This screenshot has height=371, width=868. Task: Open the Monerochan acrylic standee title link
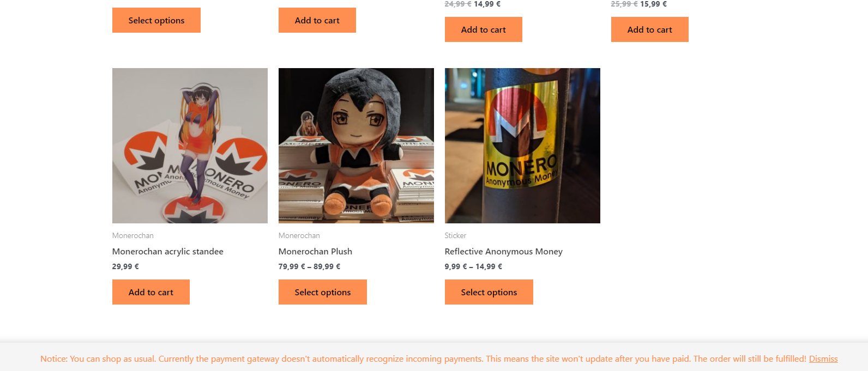pos(168,251)
